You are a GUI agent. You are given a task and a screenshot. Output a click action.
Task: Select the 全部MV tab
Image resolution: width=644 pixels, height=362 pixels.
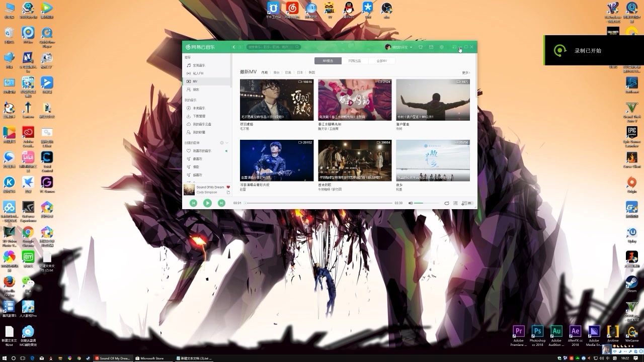pos(382,61)
